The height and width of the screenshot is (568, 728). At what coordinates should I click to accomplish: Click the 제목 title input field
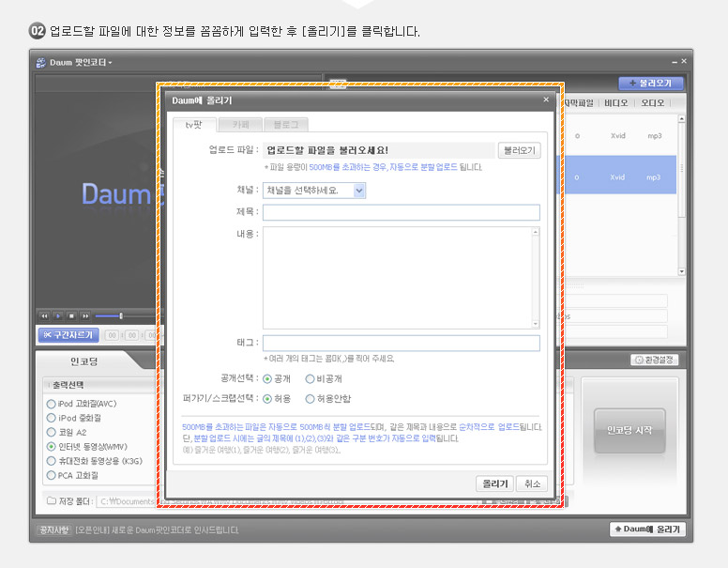(x=402, y=212)
